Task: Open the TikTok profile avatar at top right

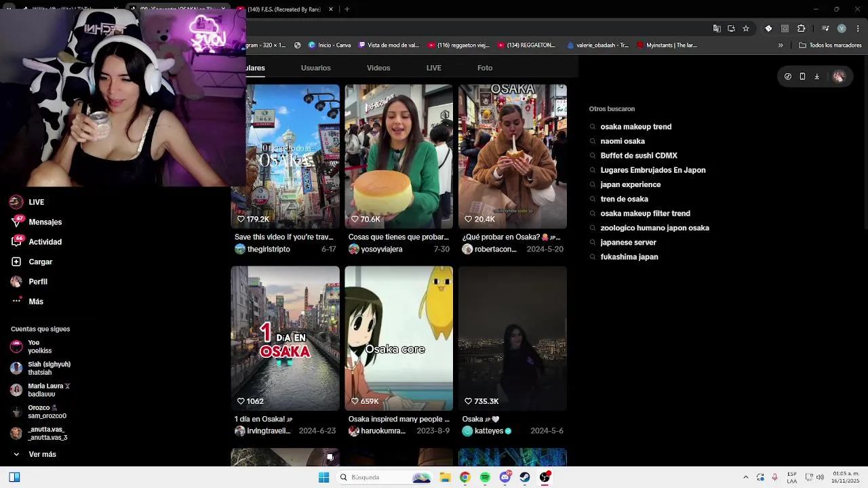Action: point(839,77)
